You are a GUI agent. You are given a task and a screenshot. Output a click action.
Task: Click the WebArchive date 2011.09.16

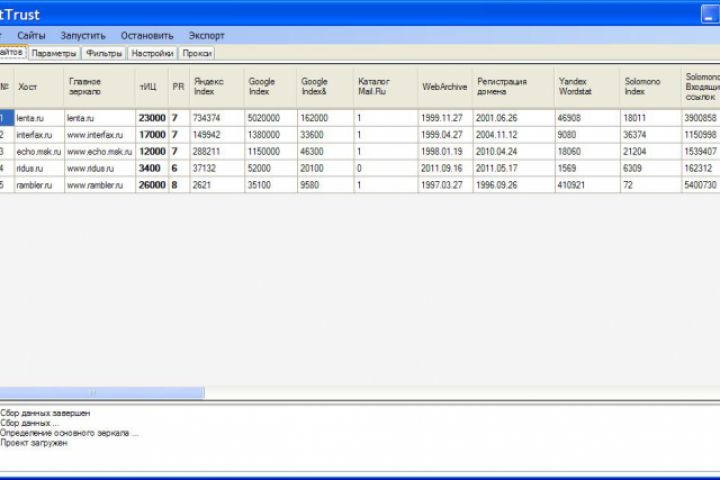point(445,168)
